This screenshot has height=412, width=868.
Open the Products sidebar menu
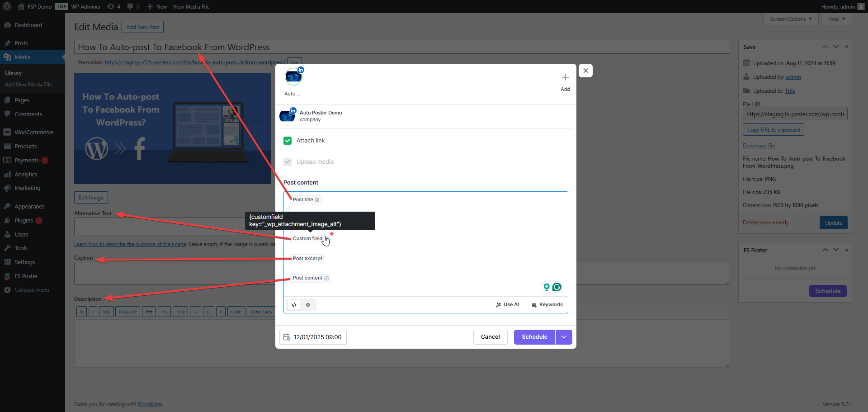pos(33,147)
